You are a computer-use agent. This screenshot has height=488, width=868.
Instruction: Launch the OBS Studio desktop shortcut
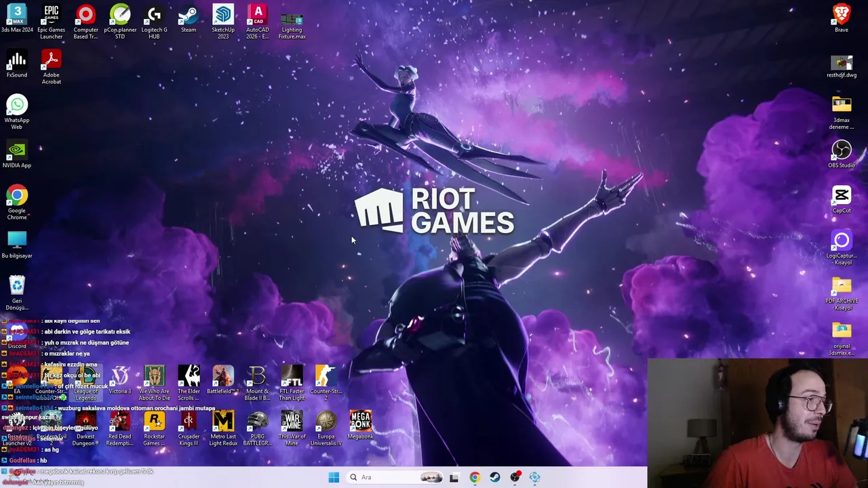click(x=842, y=153)
